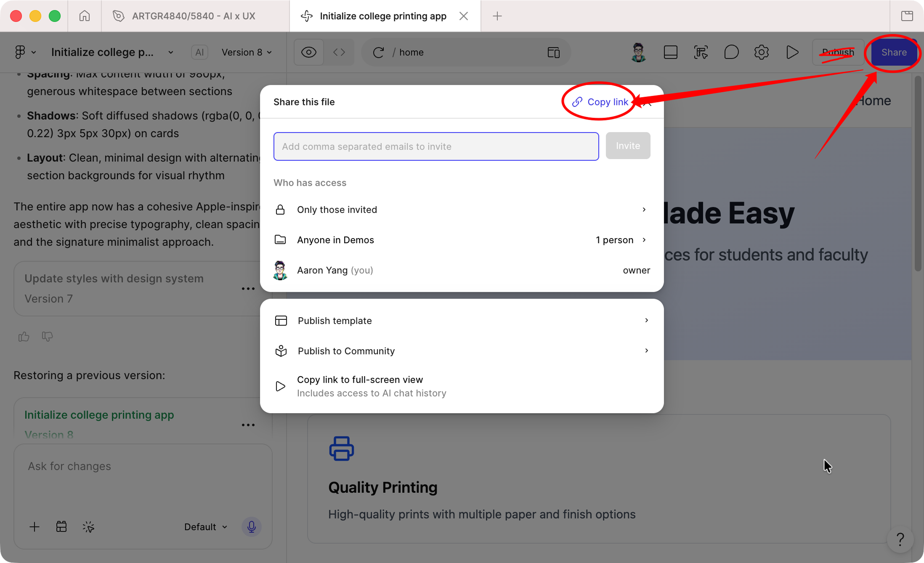924x563 pixels.
Task: Switch to preview mode eye icon
Action: click(x=309, y=52)
